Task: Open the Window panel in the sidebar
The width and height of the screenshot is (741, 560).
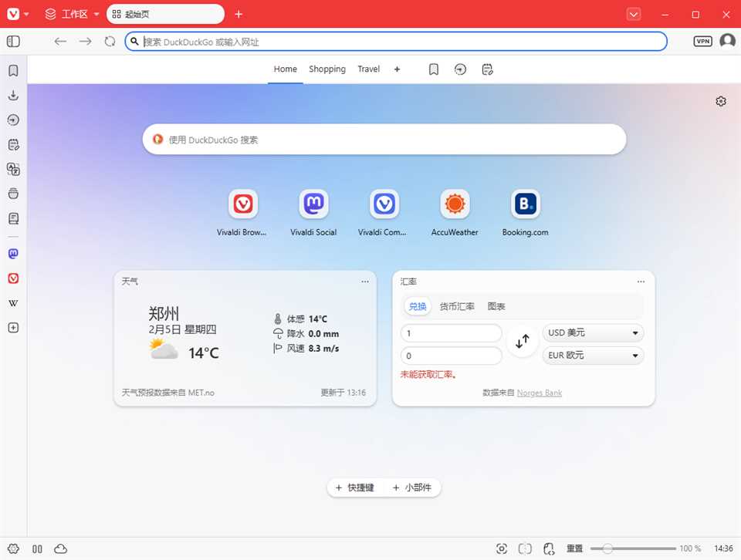Action: (x=13, y=194)
